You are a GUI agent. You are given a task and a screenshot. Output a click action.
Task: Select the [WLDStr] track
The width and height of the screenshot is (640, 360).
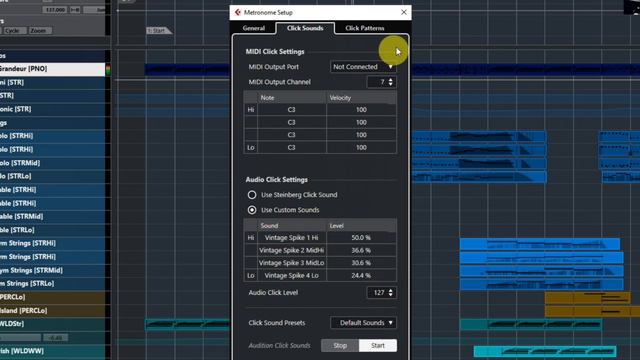click(52, 324)
